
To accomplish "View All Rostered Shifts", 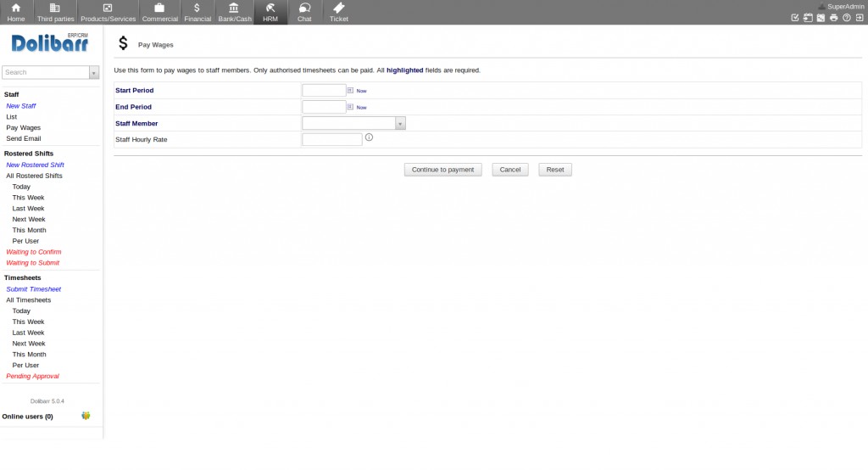I will tap(34, 176).
